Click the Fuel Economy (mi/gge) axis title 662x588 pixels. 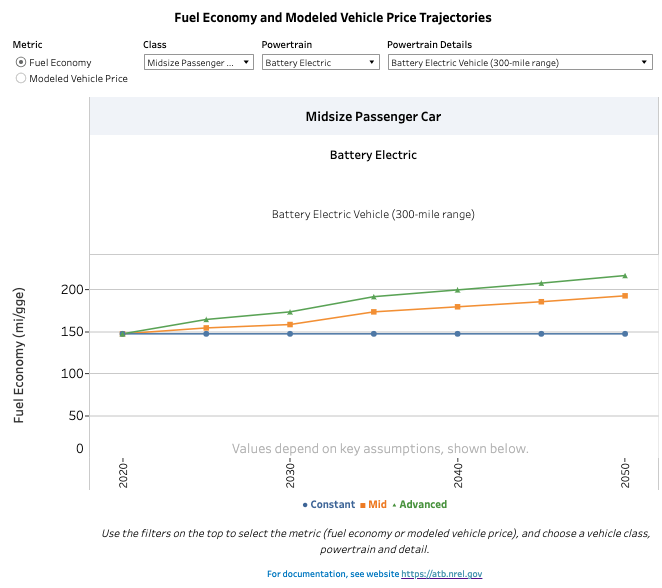[19, 355]
